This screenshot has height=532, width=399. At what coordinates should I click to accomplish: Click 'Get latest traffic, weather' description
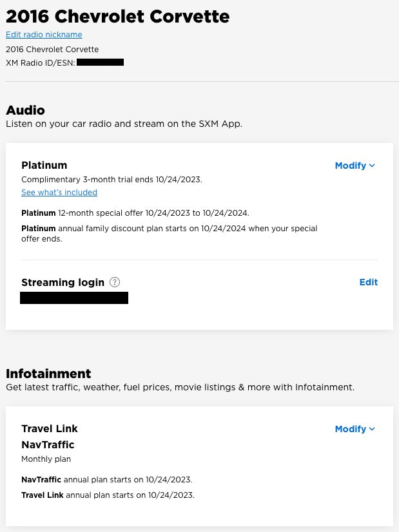[180, 387]
